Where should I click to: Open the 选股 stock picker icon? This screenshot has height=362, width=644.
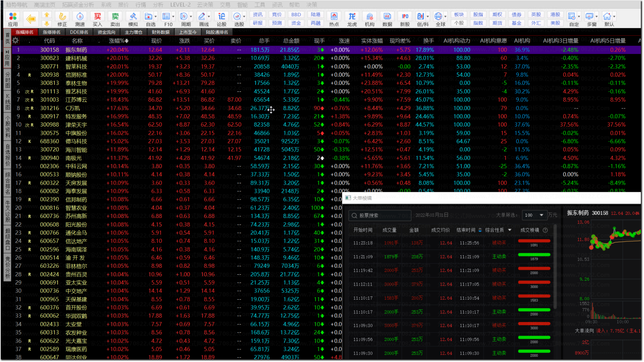point(238,19)
